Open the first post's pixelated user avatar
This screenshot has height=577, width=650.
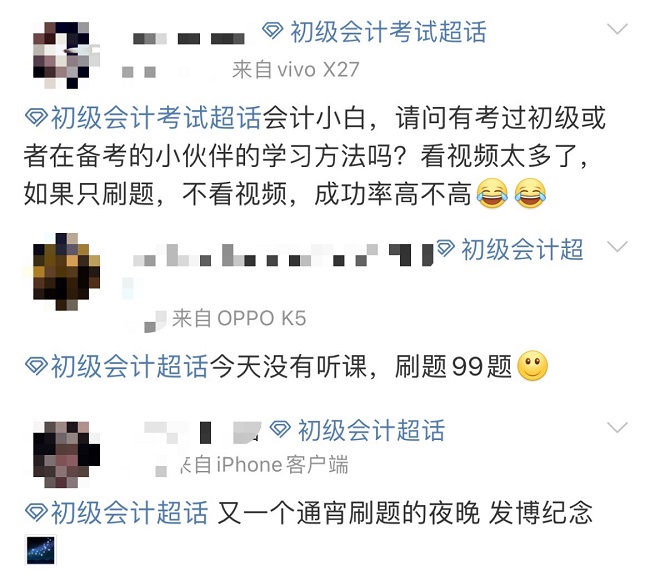(x=66, y=55)
